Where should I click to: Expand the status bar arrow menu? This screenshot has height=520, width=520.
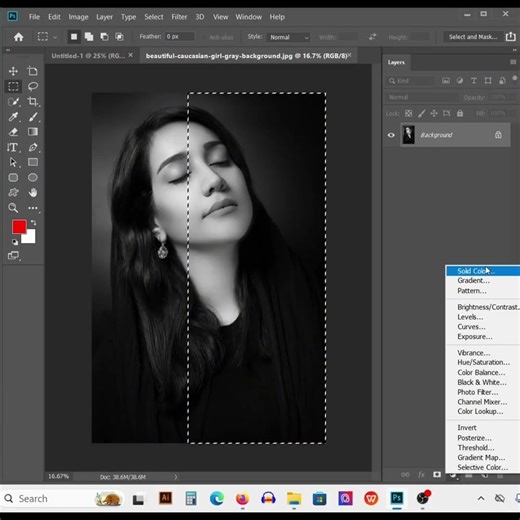tap(176, 477)
